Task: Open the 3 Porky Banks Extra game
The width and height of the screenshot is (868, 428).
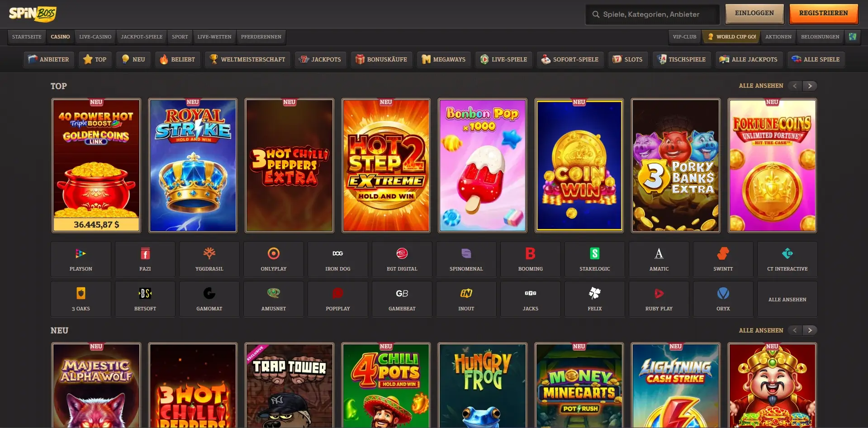Action: (x=676, y=166)
